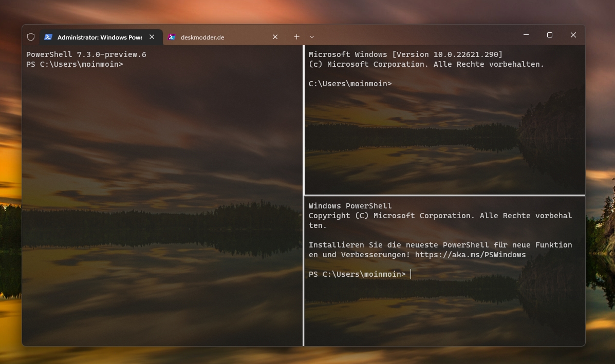Close the Terminal window

click(573, 35)
